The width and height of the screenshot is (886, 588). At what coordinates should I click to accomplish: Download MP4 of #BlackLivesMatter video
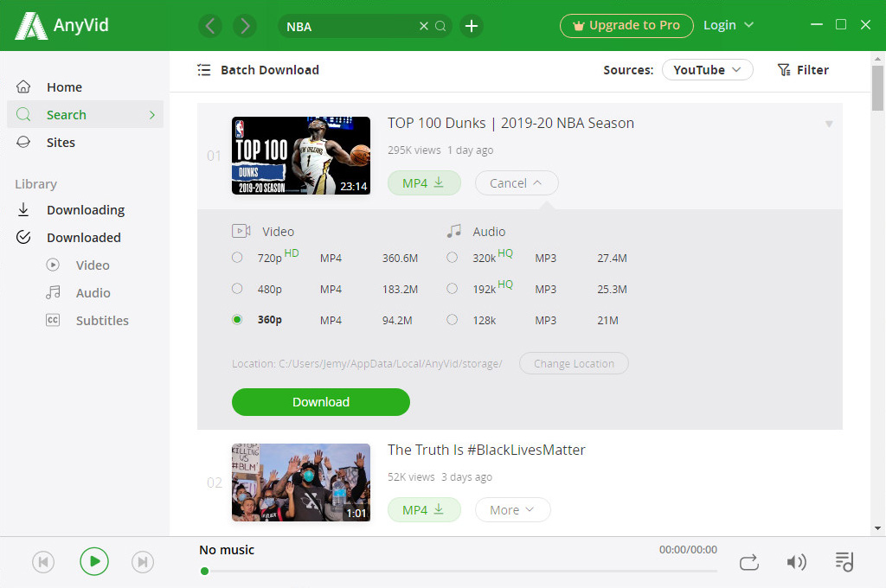point(424,510)
